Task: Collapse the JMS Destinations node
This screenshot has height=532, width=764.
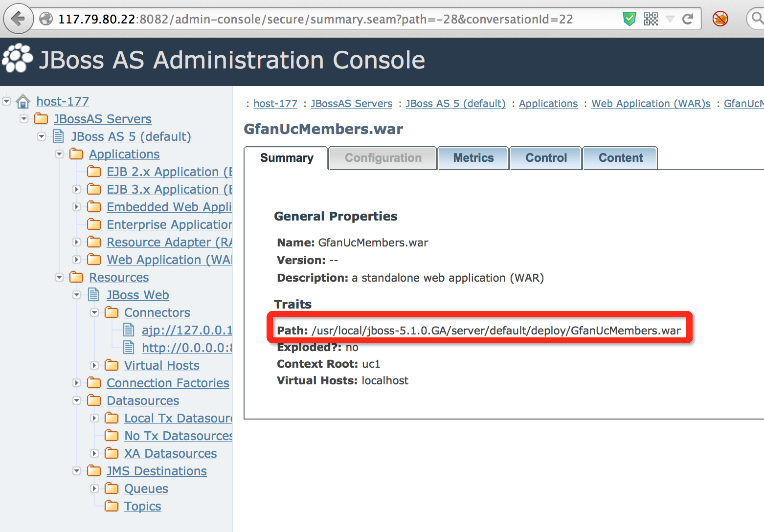Action: (77, 471)
